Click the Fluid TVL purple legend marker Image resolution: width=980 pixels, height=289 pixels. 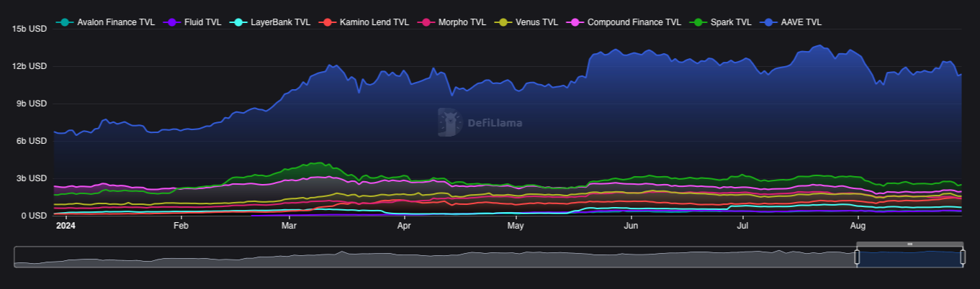(x=171, y=22)
